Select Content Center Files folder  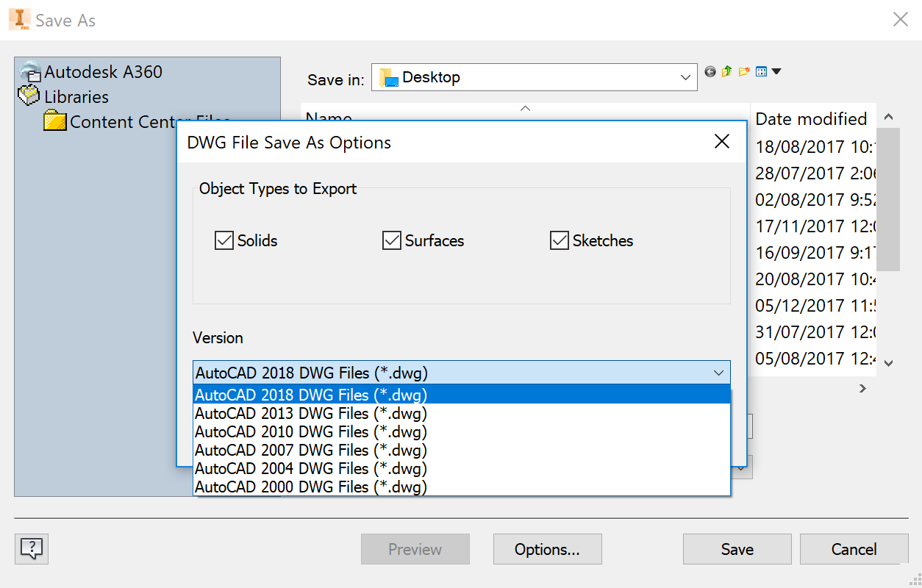[137, 122]
